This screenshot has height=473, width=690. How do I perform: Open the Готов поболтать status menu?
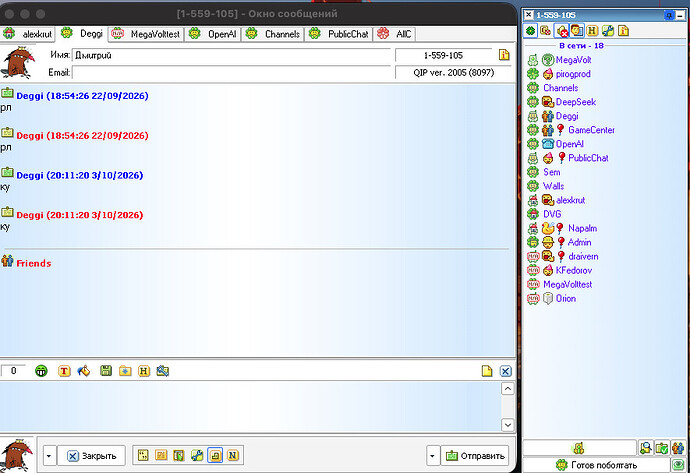[596, 465]
